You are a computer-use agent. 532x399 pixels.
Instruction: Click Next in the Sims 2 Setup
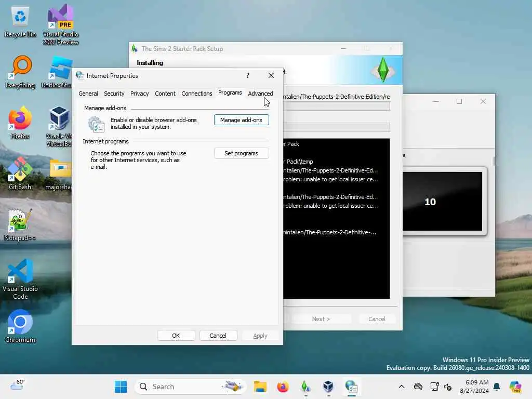tap(321, 319)
